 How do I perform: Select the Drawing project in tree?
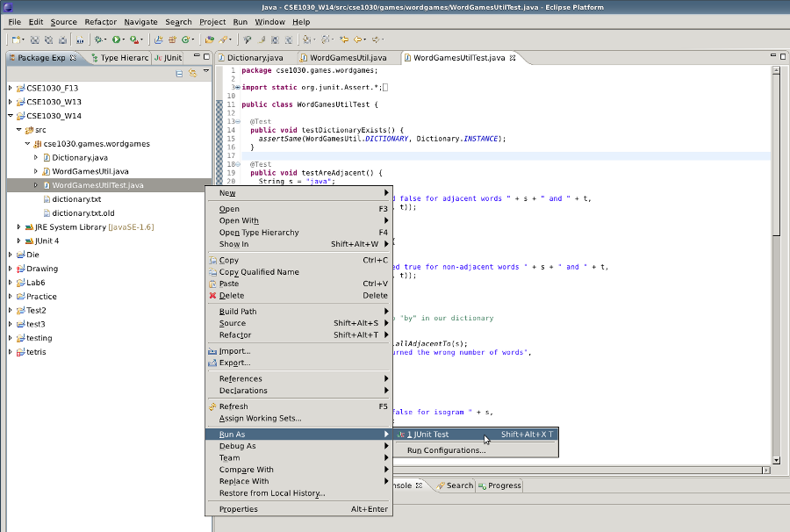coord(42,269)
